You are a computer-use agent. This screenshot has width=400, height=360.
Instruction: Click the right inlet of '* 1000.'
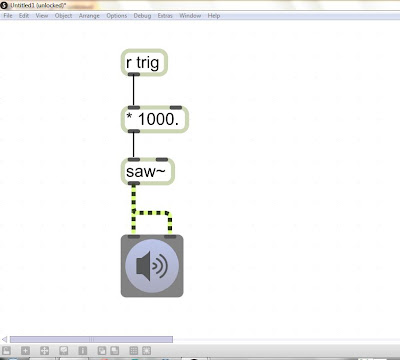(x=176, y=108)
